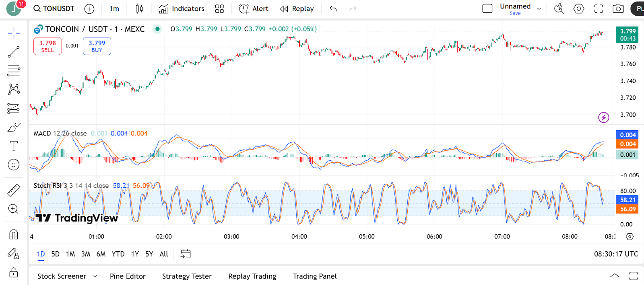Open the Fibonacci retracement tool
Viewport: 644px width, 285px height.
[x=14, y=71]
